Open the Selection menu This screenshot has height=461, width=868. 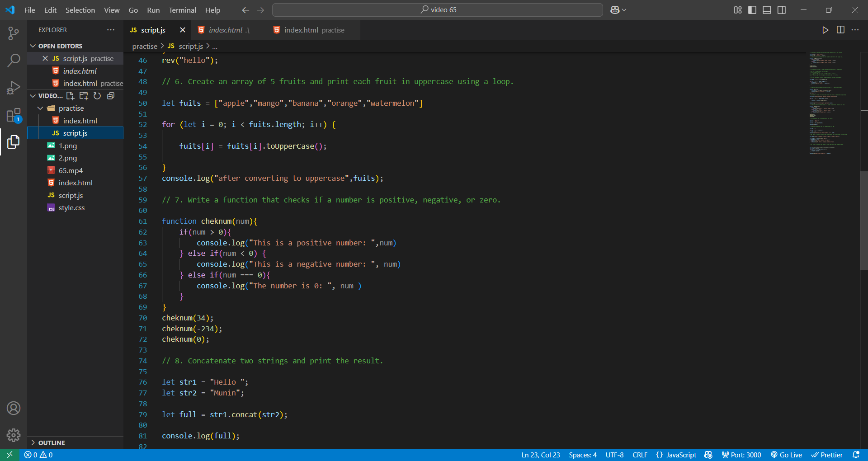pyautogui.click(x=80, y=10)
